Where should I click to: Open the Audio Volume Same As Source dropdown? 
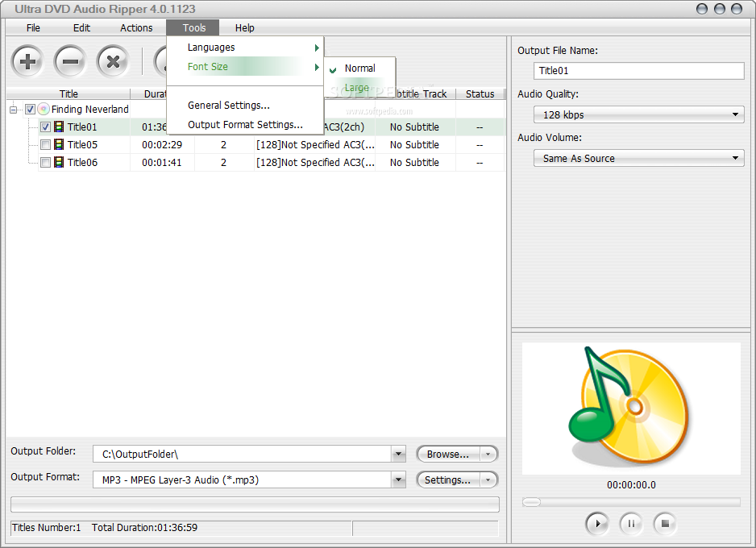(639, 158)
